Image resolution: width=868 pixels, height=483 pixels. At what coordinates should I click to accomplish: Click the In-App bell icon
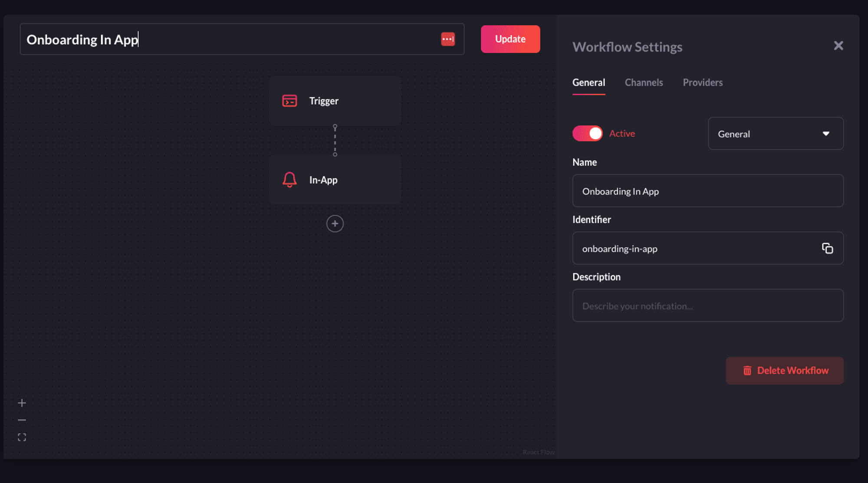289,179
